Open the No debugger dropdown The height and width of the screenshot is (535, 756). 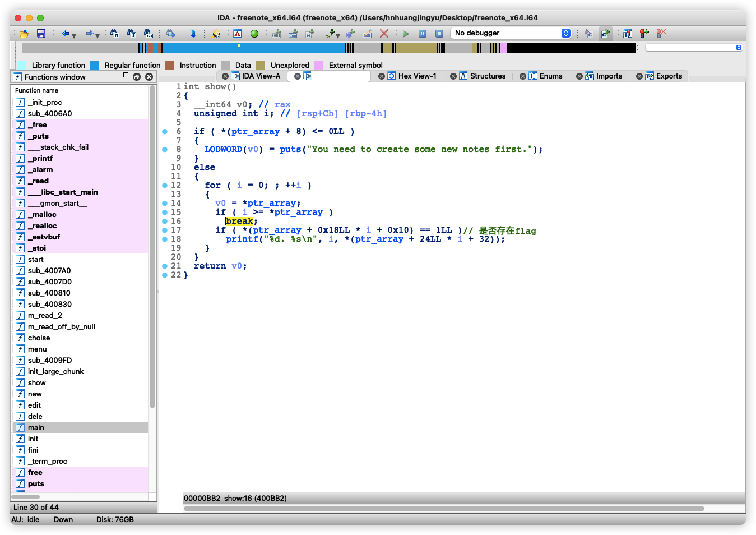pos(511,33)
